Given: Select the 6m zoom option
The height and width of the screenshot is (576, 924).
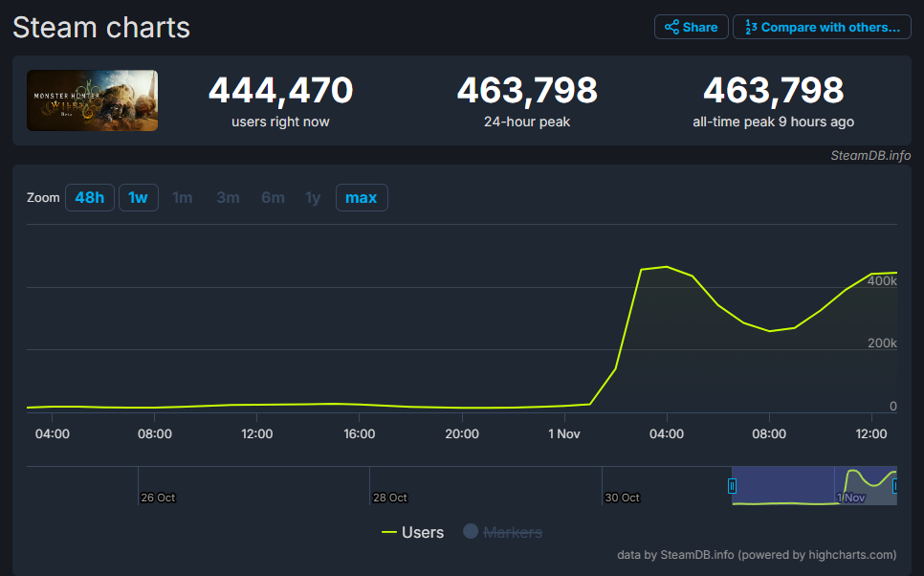Looking at the screenshot, I should (x=273, y=197).
